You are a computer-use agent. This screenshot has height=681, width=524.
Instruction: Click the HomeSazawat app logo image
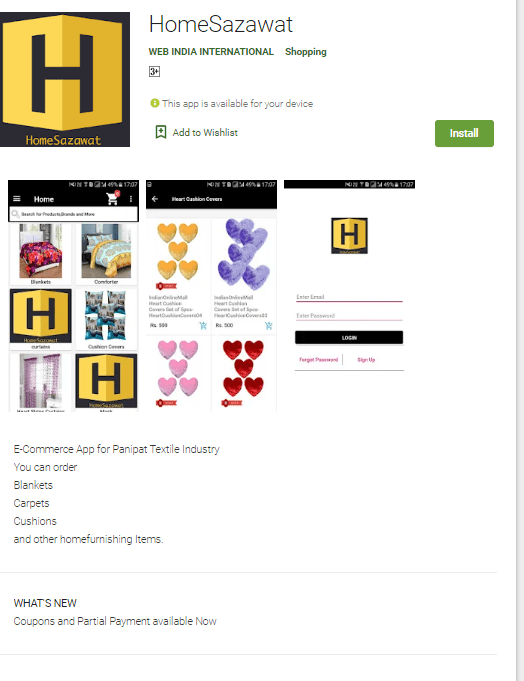click(x=65, y=79)
